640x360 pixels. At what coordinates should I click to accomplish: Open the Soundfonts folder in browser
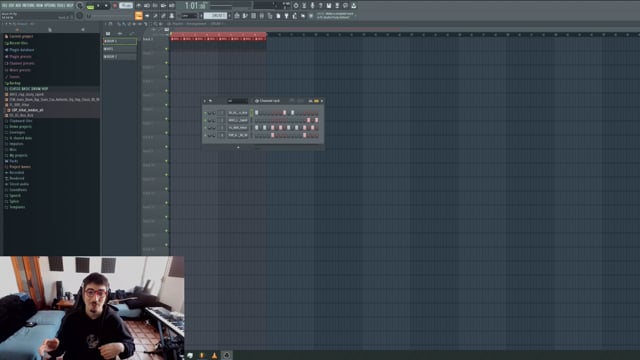point(18,190)
